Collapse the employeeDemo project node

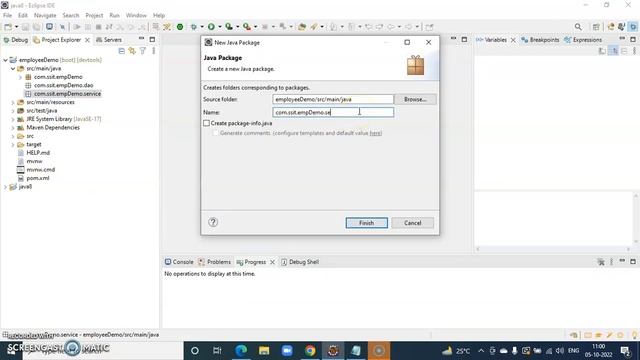click(x=5, y=60)
